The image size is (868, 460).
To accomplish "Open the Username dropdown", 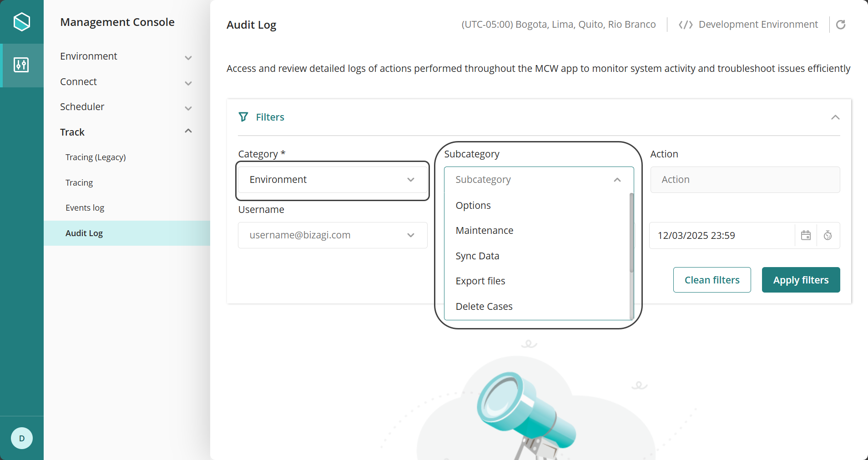I will point(333,235).
